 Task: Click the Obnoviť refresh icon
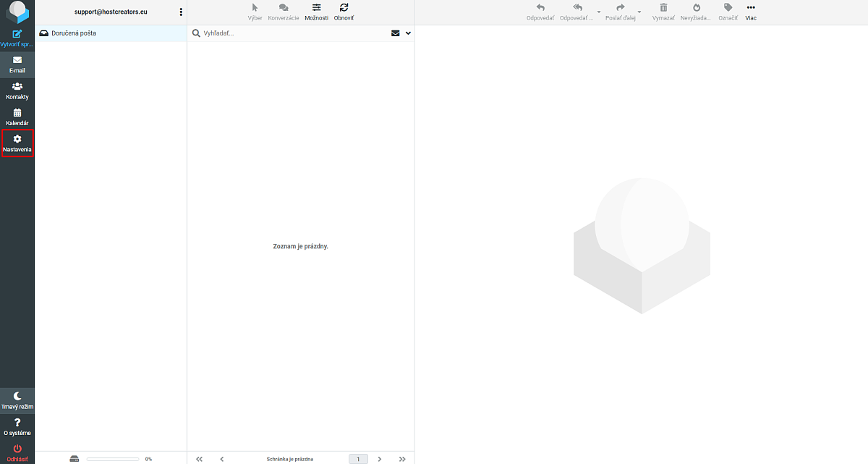click(344, 8)
